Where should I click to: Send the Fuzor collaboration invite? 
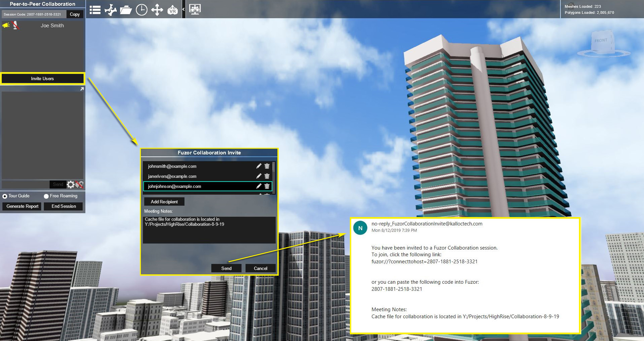coord(226,268)
